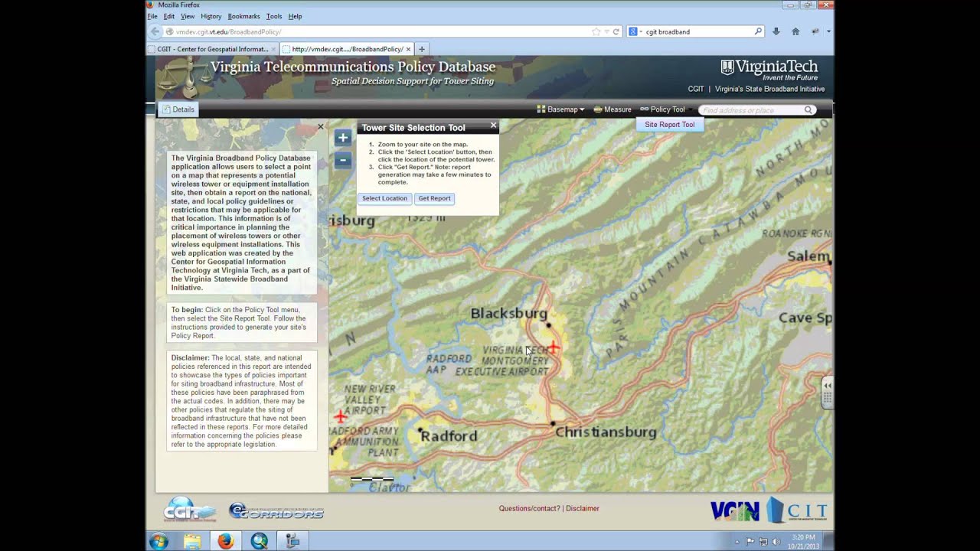Viewport: 980px width, 551px height.
Task: Show hidden system tray icons
Action: [737, 542]
